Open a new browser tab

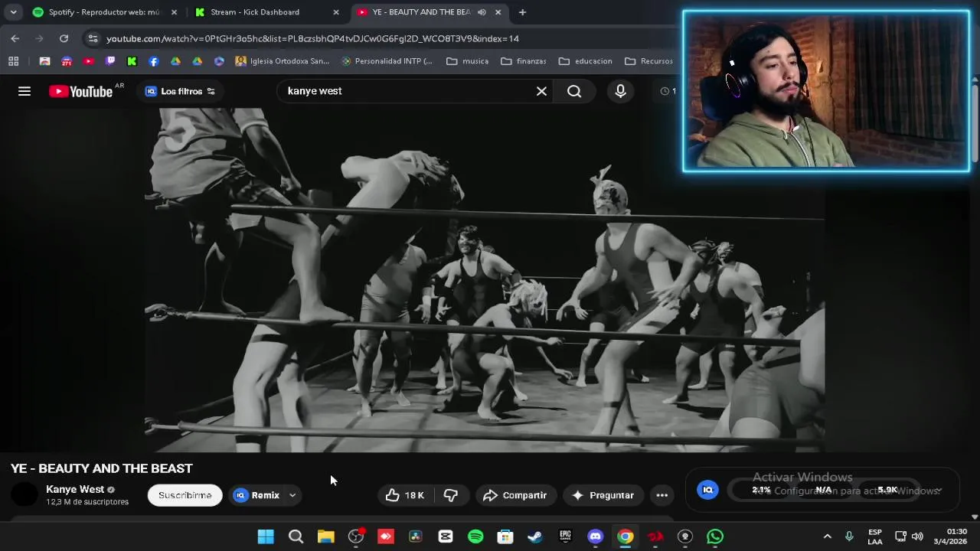click(522, 12)
